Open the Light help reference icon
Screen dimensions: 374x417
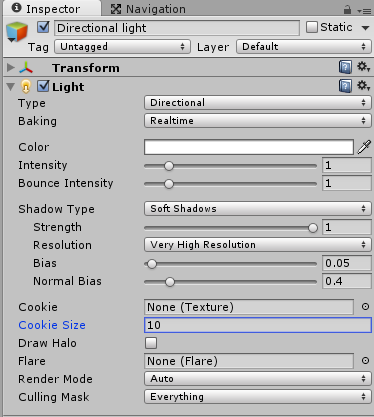click(345, 86)
